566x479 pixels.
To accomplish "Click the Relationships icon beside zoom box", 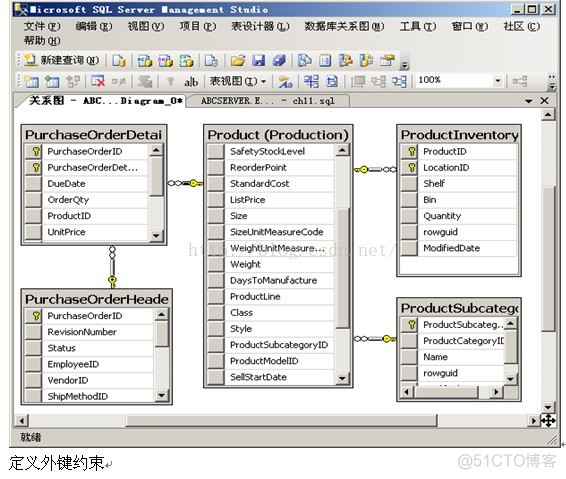I will click(x=520, y=81).
